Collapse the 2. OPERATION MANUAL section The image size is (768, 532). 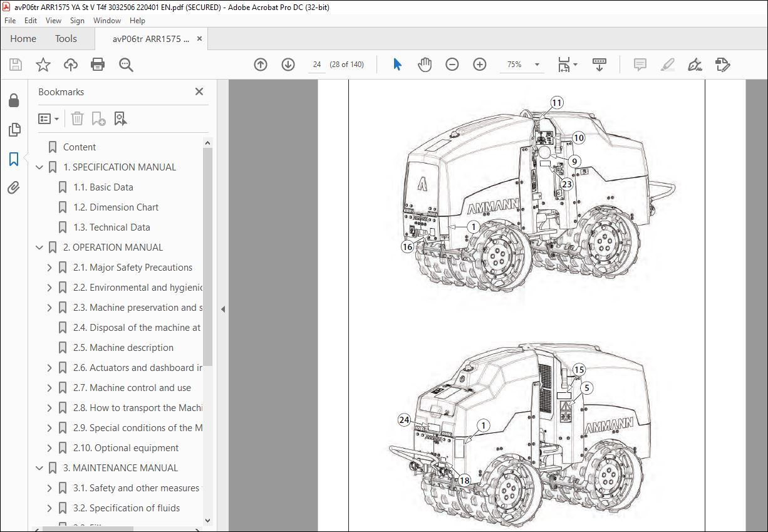pyautogui.click(x=39, y=248)
